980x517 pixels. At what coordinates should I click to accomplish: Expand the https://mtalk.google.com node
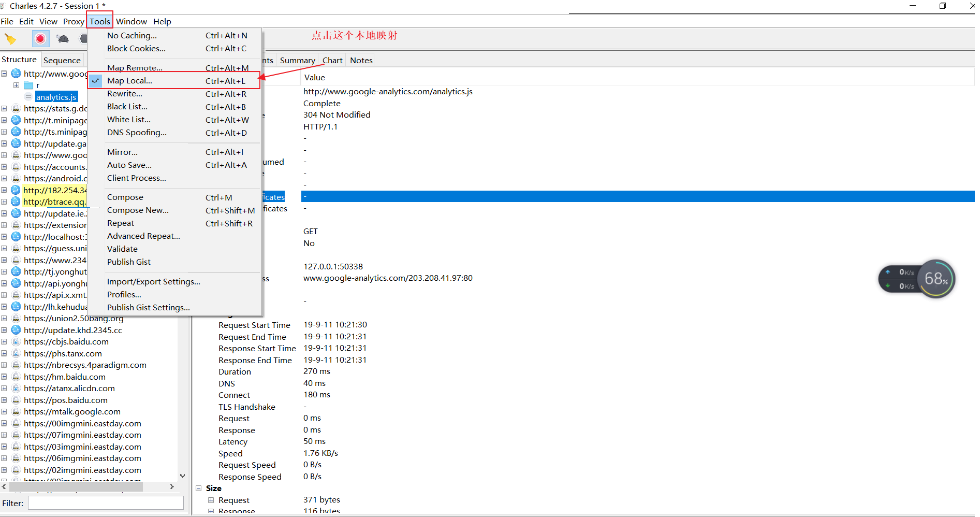point(4,411)
